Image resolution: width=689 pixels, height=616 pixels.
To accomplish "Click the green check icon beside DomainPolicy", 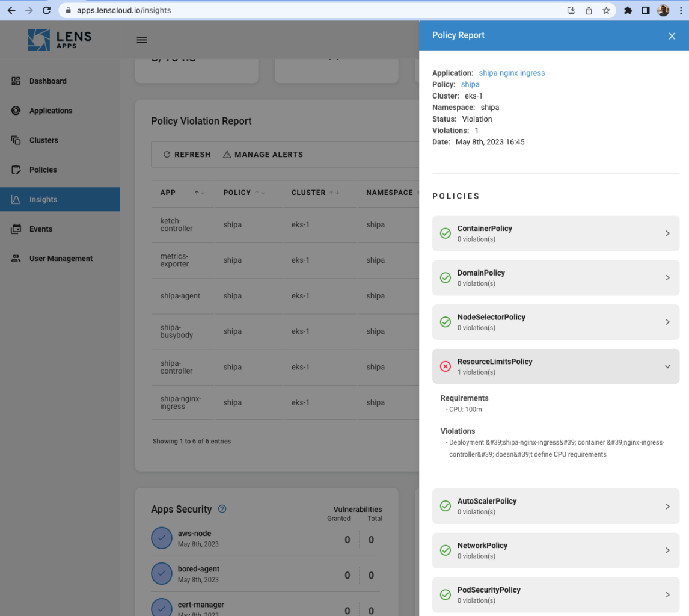I will pyautogui.click(x=445, y=278).
